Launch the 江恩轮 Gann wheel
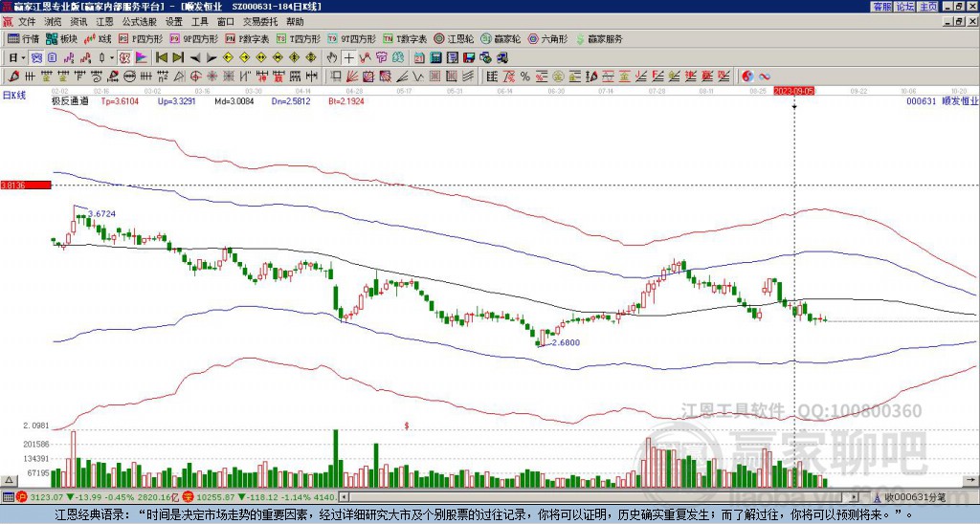980x524 pixels. click(x=454, y=38)
